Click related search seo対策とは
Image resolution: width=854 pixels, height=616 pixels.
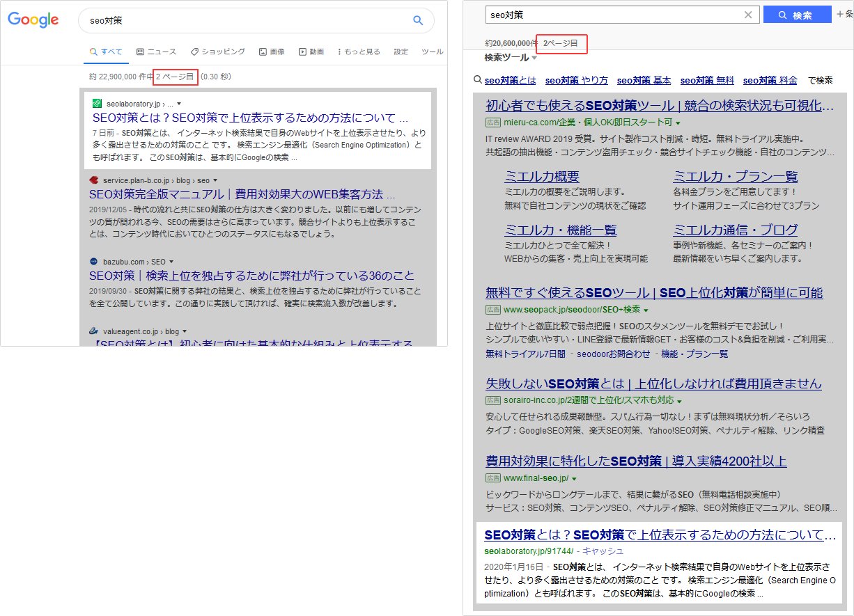pyautogui.click(x=511, y=80)
